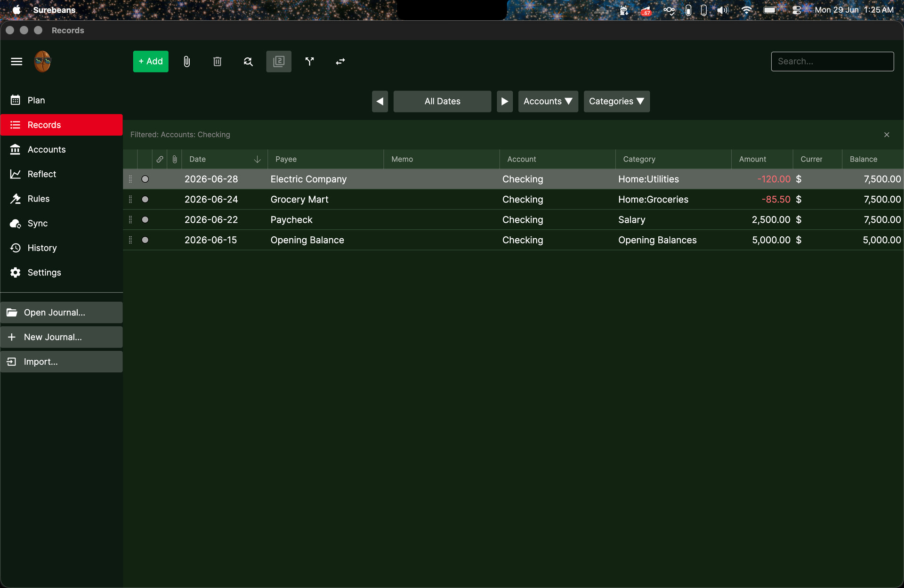Open the Categories filter dropdown

tap(616, 101)
